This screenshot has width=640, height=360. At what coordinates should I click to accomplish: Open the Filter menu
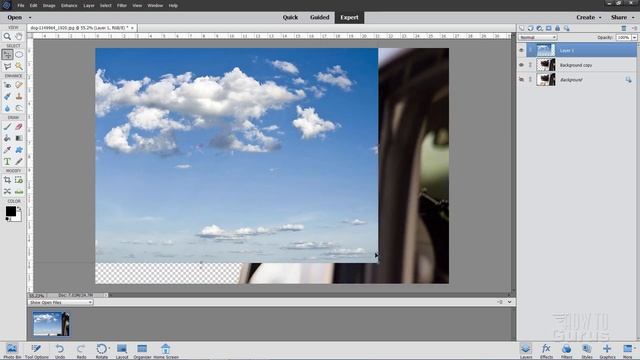pyautogui.click(x=122, y=6)
